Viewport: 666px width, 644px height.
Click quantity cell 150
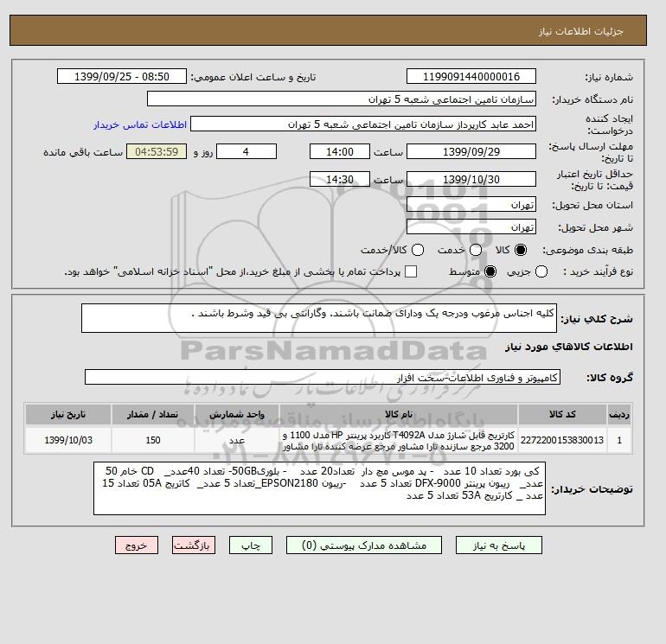(153, 440)
